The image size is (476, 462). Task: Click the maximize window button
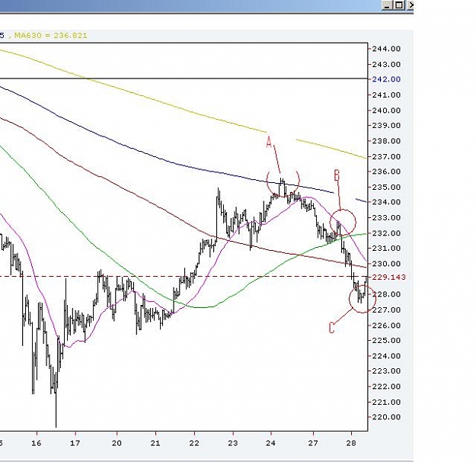[x=399, y=5]
